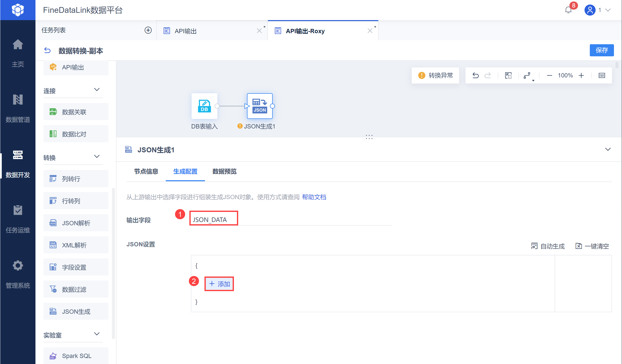Click the 保存 save button
This screenshot has width=622, height=364.
coord(602,50)
